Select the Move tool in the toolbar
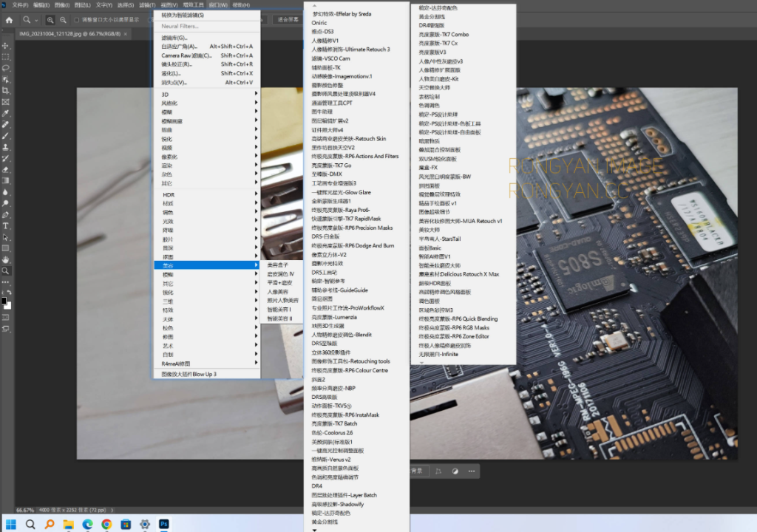 click(6, 44)
